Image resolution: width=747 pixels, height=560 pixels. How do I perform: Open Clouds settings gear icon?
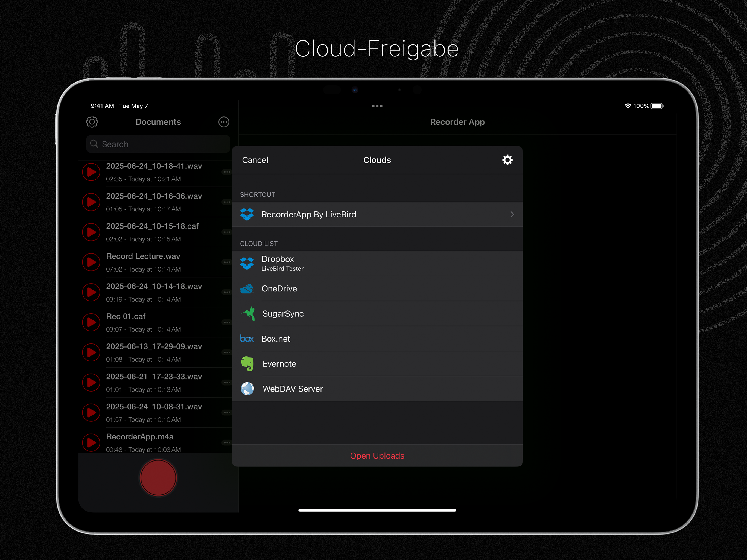[507, 160]
